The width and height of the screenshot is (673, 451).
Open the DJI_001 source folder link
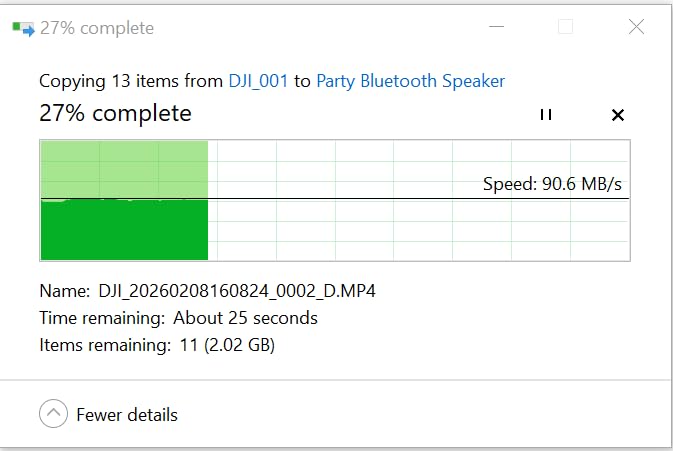258,81
